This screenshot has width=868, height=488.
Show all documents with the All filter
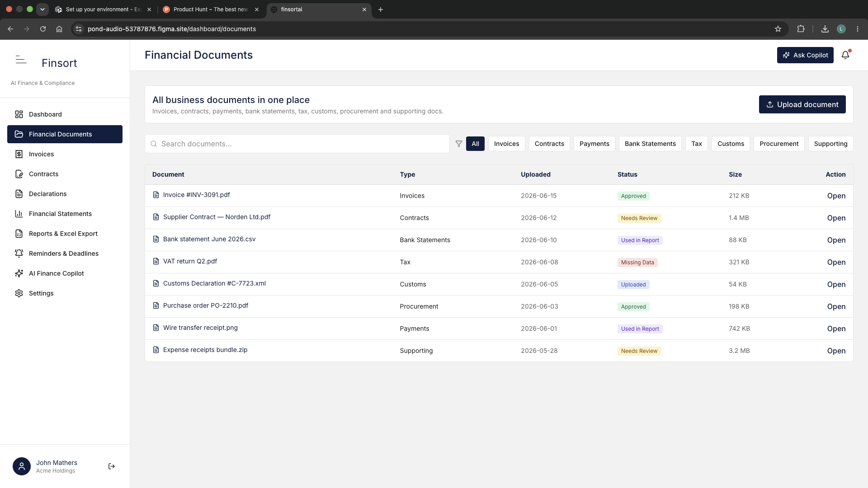point(475,144)
